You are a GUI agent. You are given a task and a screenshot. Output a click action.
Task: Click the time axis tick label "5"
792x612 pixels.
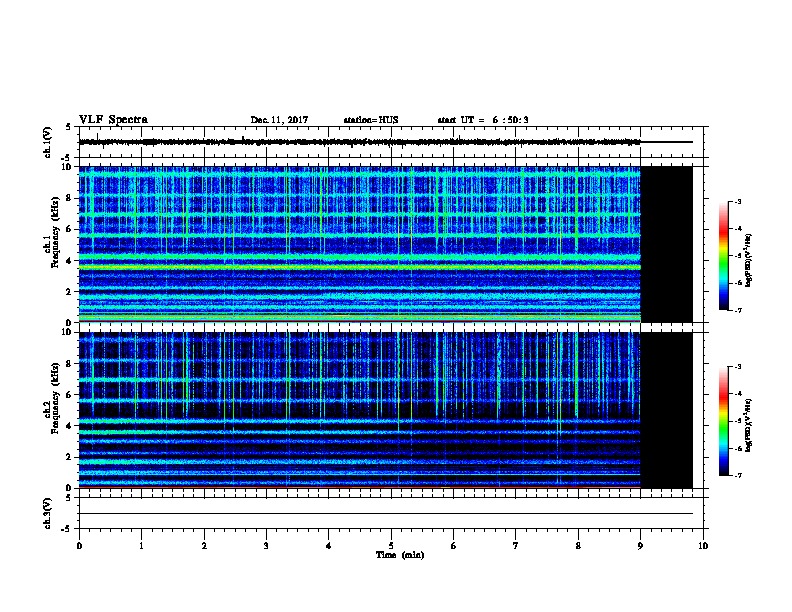click(391, 546)
